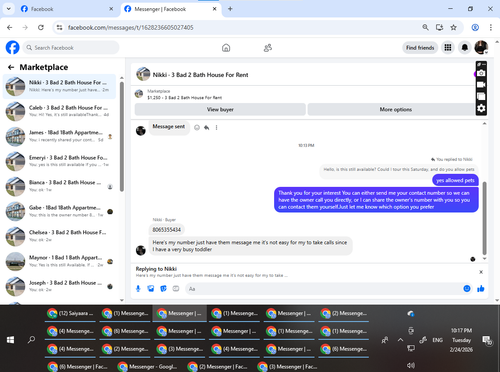The height and width of the screenshot is (372, 500).
Task: Open the ENG language indicator
Action: click(x=437, y=340)
